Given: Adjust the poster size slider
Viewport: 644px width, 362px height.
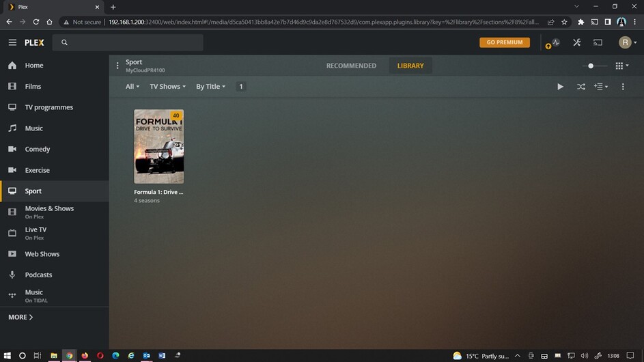Looking at the screenshot, I should coord(591,66).
